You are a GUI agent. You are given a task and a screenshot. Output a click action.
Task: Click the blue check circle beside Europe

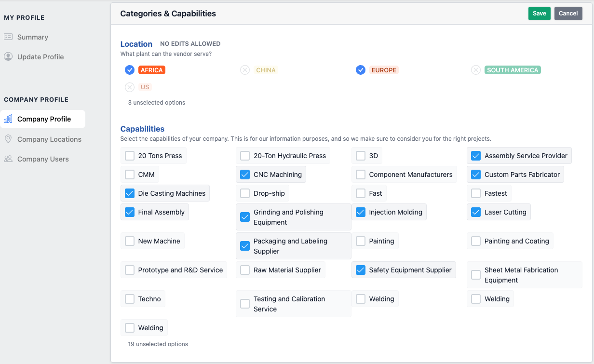360,70
